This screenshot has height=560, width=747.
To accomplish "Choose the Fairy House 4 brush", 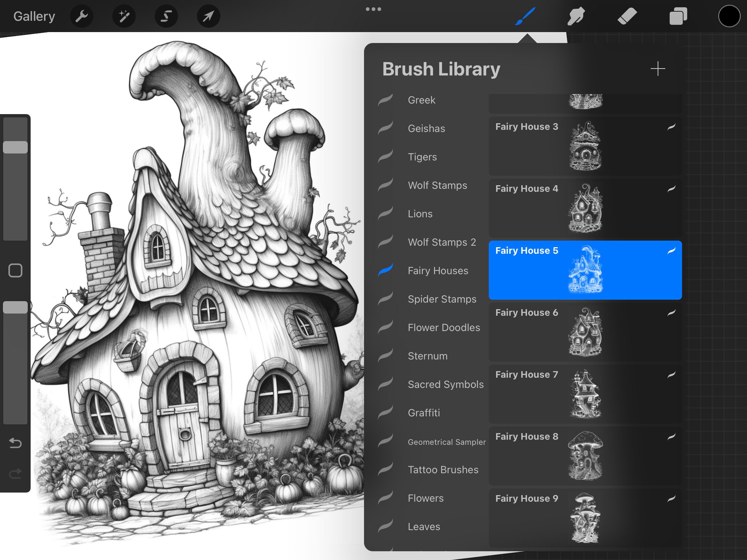I will (x=585, y=208).
